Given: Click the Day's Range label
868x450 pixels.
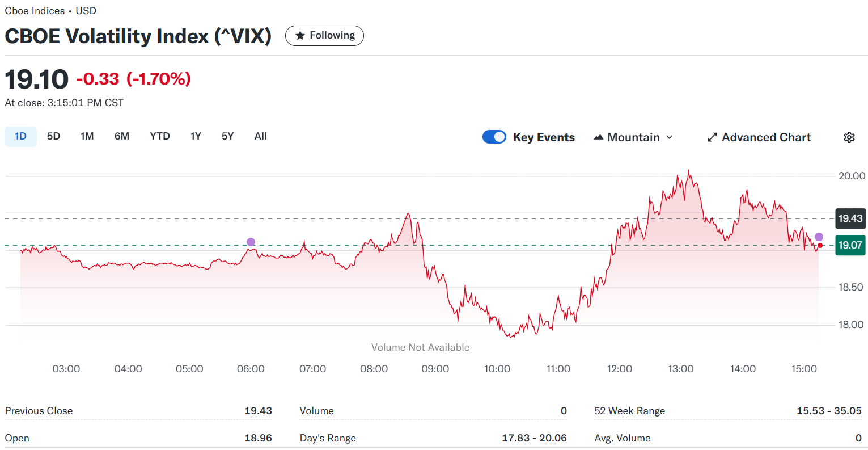Looking at the screenshot, I should tap(328, 438).
